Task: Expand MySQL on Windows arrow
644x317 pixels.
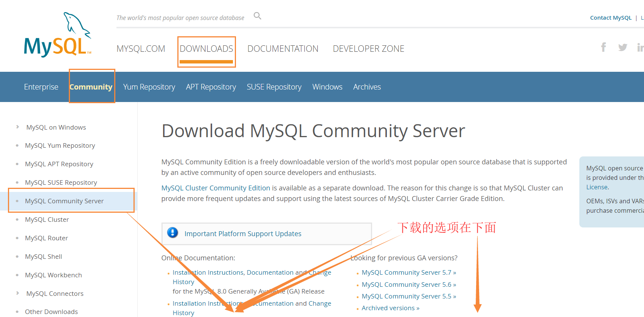Action: pos(17,127)
